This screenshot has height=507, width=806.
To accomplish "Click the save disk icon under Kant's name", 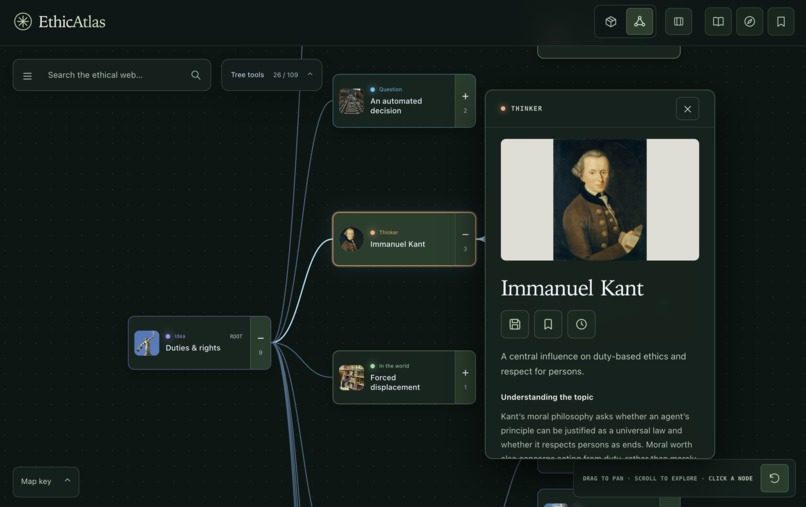I will click(515, 324).
